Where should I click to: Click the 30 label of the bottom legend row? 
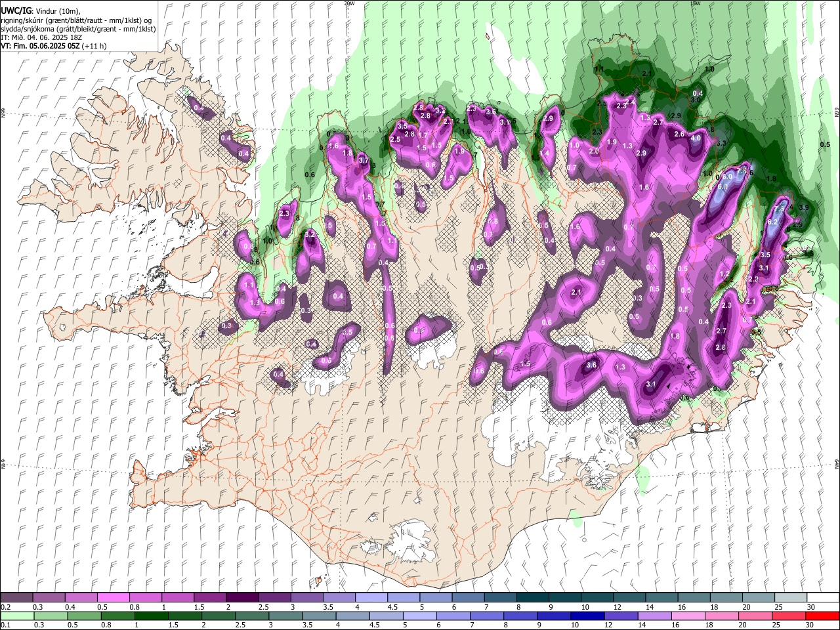pos(811,625)
